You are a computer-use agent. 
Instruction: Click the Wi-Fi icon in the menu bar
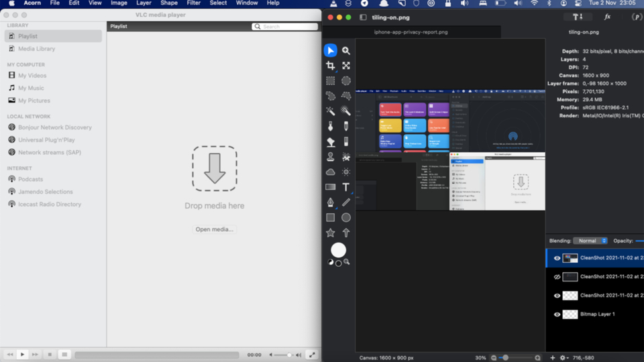pyautogui.click(x=535, y=3)
